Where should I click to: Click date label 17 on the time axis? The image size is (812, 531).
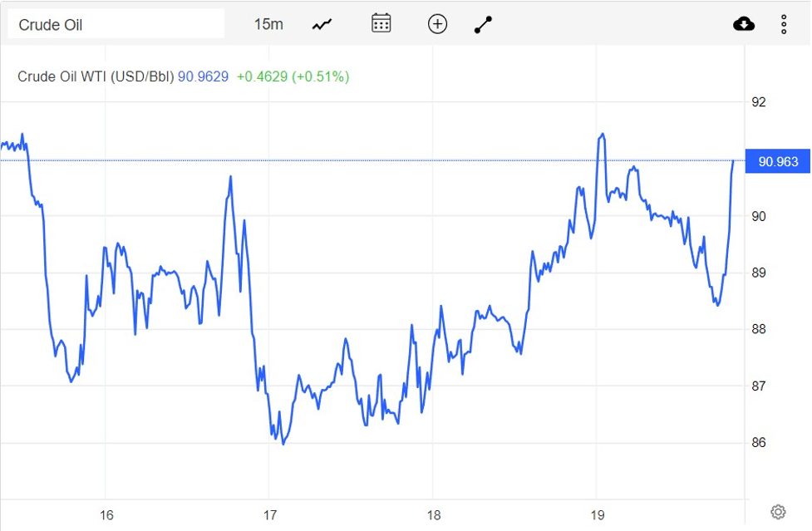269,515
